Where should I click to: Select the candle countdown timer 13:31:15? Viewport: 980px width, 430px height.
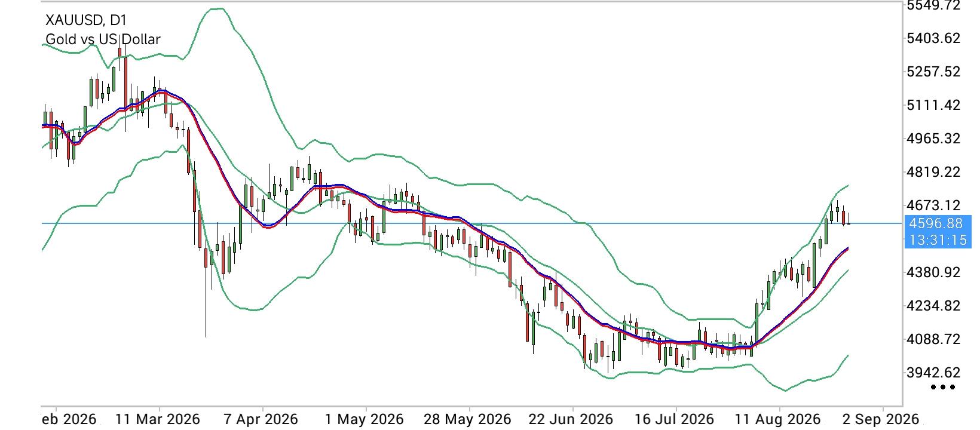(936, 240)
